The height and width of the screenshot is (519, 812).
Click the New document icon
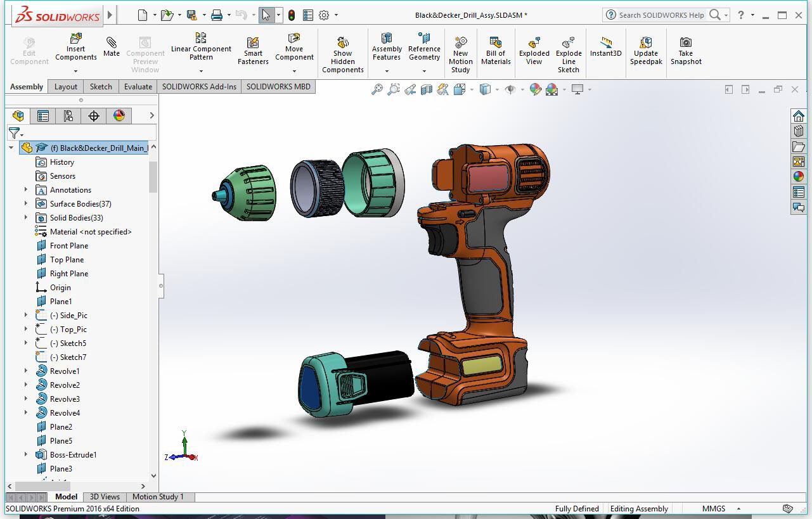click(x=143, y=15)
